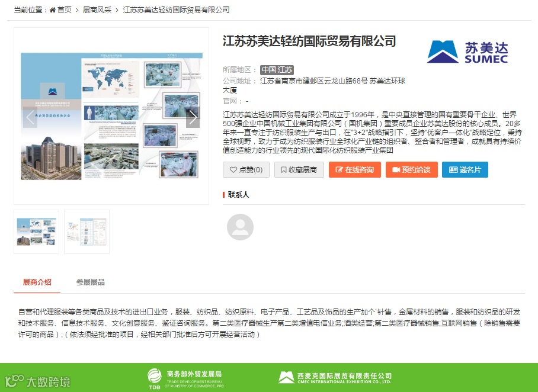Like the exhibitor with 点赞(0)
This screenshot has width=538, height=392.
[x=246, y=170]
